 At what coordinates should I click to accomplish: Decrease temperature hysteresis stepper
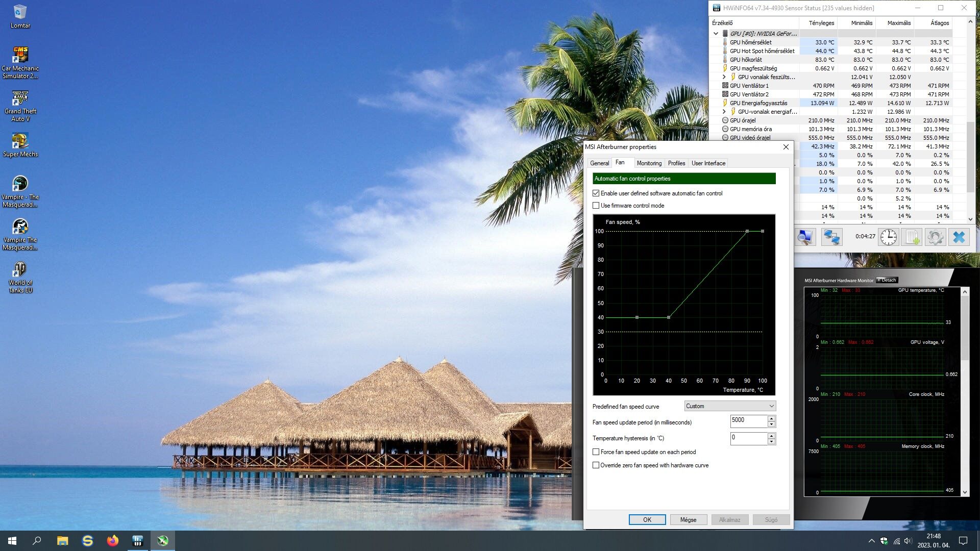coord(771,442)
